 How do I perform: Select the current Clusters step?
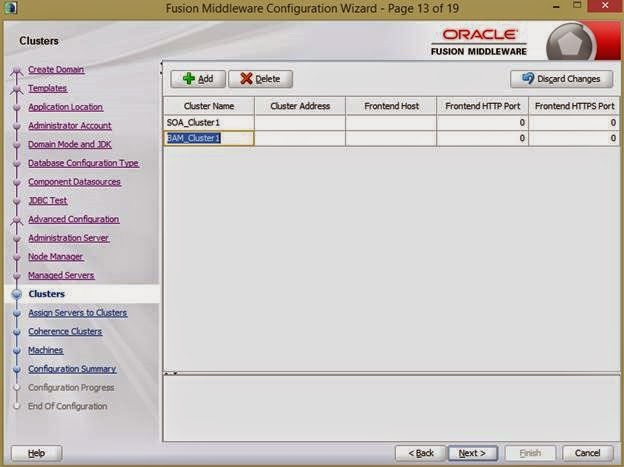(47, 294)
